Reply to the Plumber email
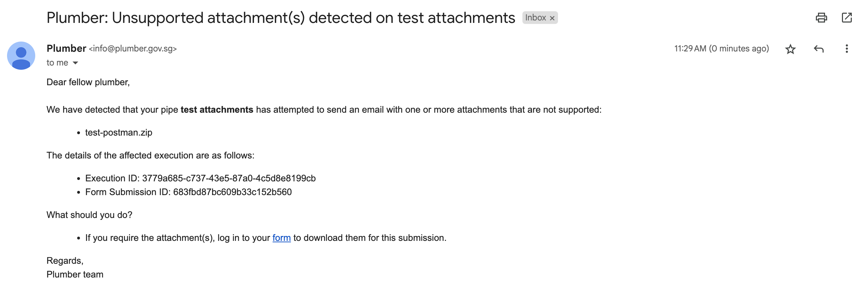868x293 pixels. (x=819, y=49)
